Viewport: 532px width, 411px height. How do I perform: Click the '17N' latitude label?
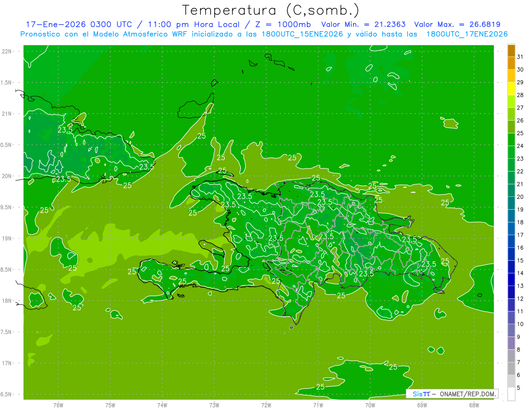coord(7,363)
